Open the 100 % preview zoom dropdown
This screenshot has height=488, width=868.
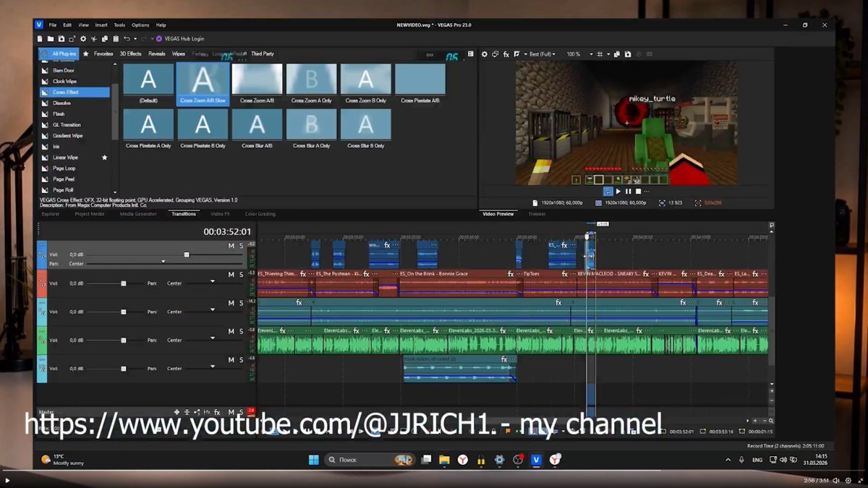[579, 54]
